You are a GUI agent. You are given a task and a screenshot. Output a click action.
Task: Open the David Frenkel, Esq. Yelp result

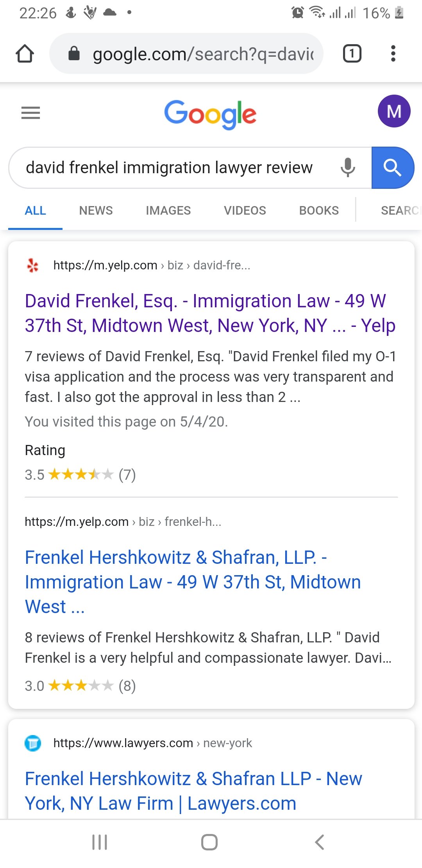(210, 313)
